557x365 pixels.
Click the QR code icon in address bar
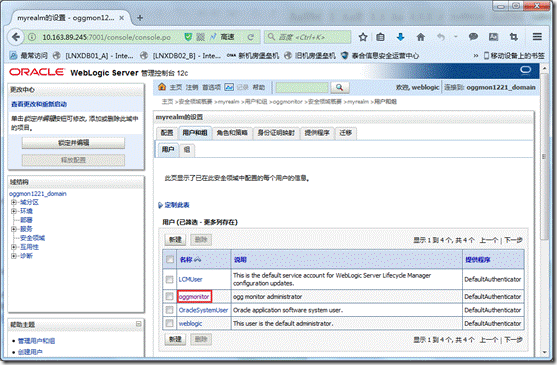tap(201, 37)
